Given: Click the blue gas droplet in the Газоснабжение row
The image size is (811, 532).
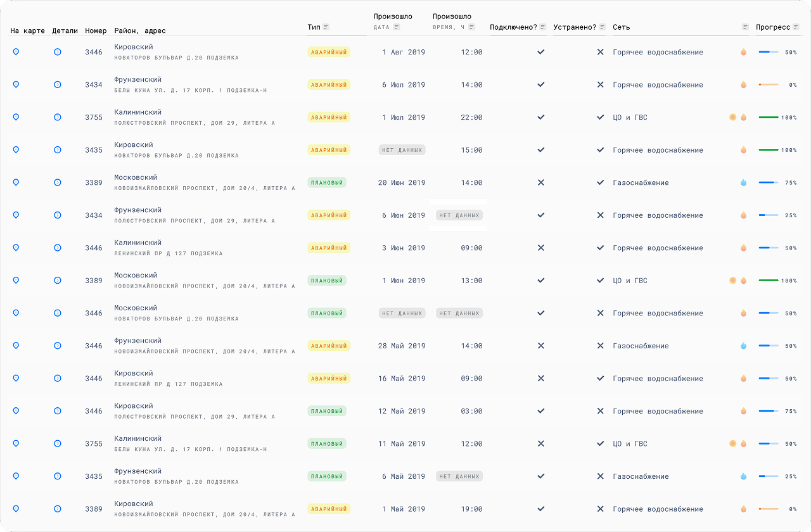Looking at the screenshot, I should pyautogui.click(x=743, y=182).
